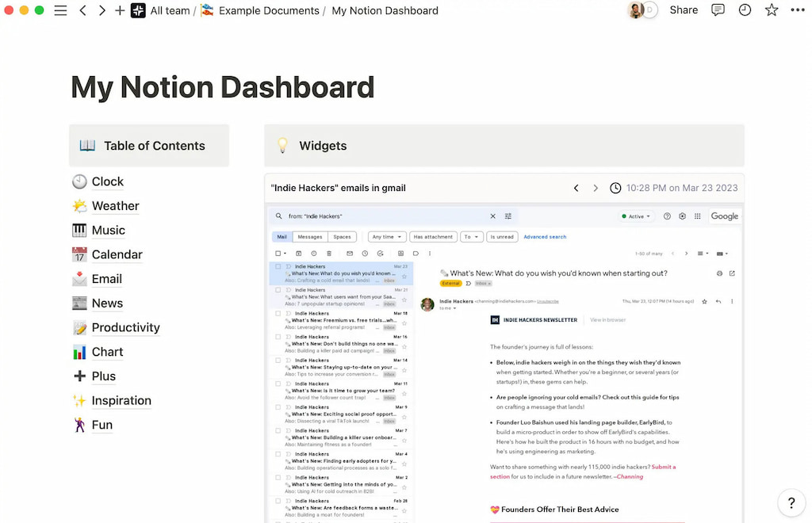The width and height of the screenshot is (812, 523).
Task: Click the Share button
Action: click(x=684, y=10)
